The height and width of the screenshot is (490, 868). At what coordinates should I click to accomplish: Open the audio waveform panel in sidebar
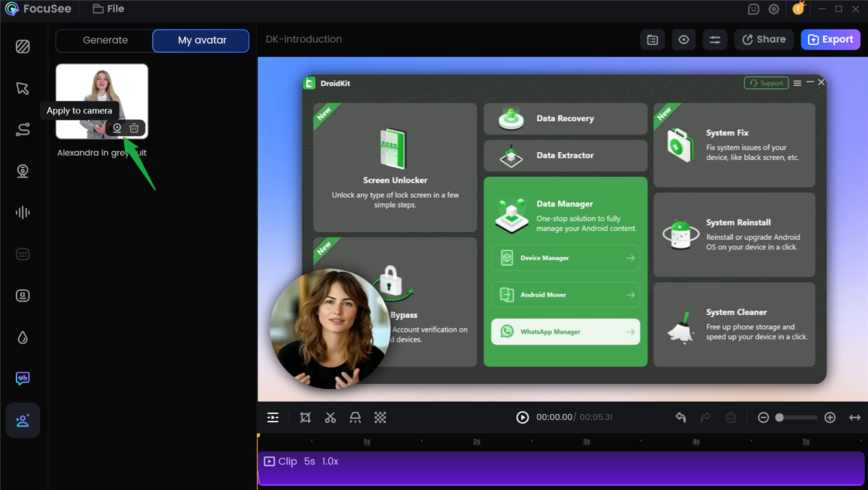pyautogui.click(x=22, y=212)
